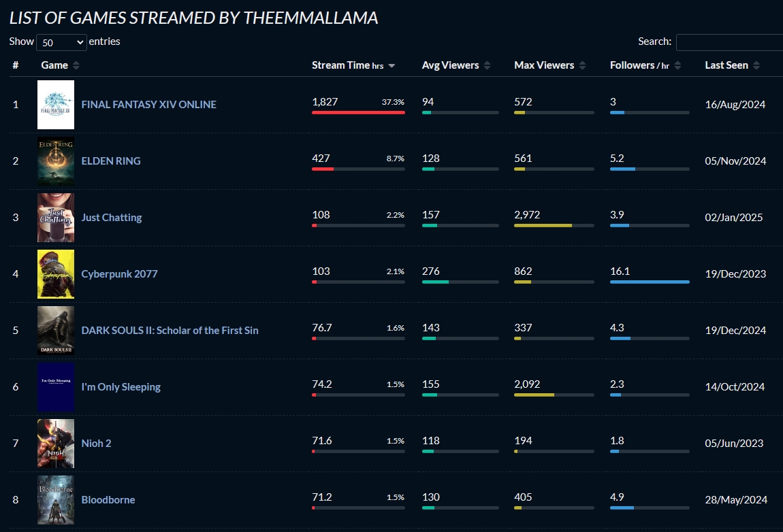This screenshot has width=783, height=532.
Task: Click the Max Viewers header text
Action: 544,65
